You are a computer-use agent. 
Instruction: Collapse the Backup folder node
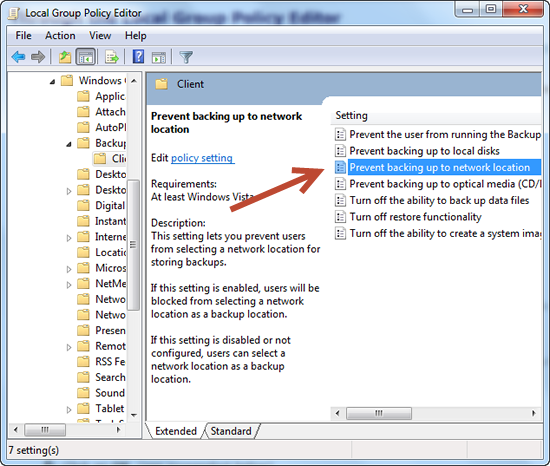click(x=69, y=144)
